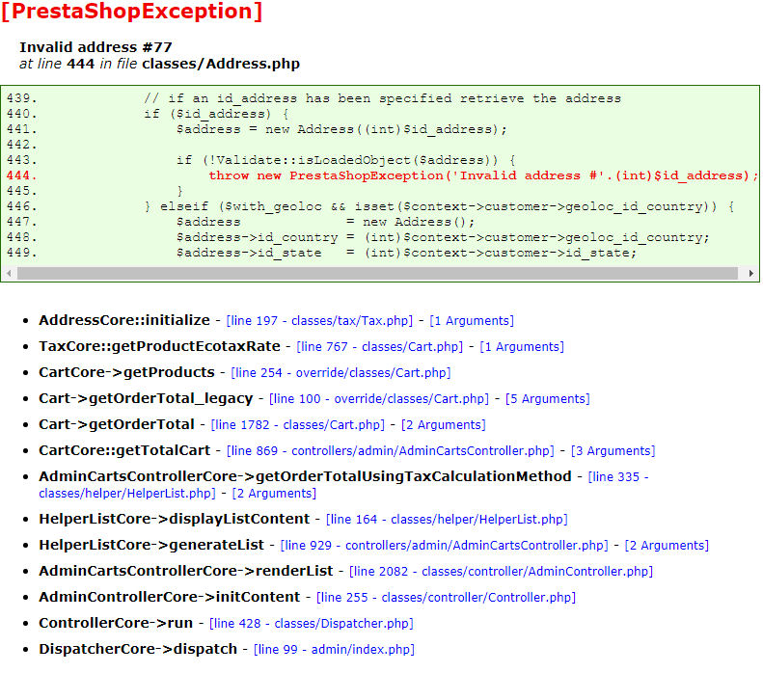Click the code box's left scroll arrow

click(9, 274)
